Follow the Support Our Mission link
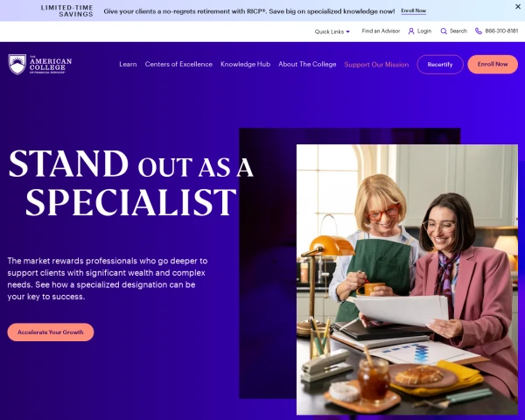 tap(376, 65)
